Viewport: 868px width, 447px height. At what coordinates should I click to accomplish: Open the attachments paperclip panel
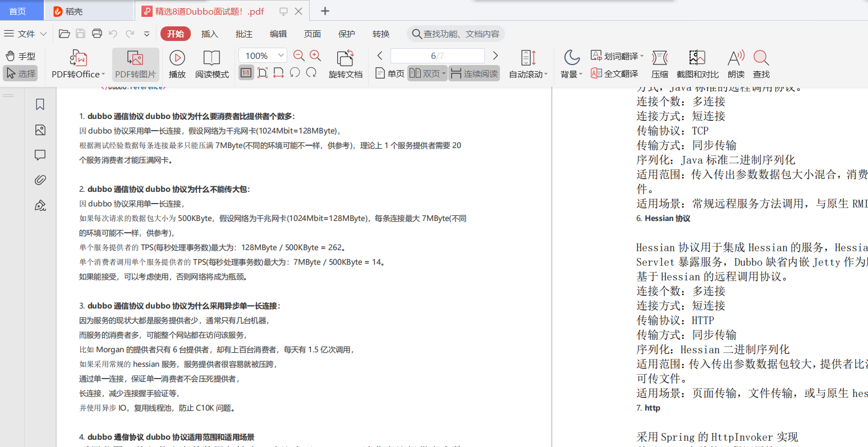tap(40, 180)
